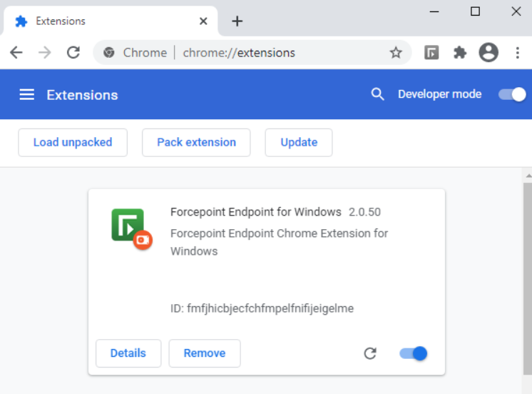Select the Extensions browser tab
This screenshot has width=532, height=394.
[107, 21]
